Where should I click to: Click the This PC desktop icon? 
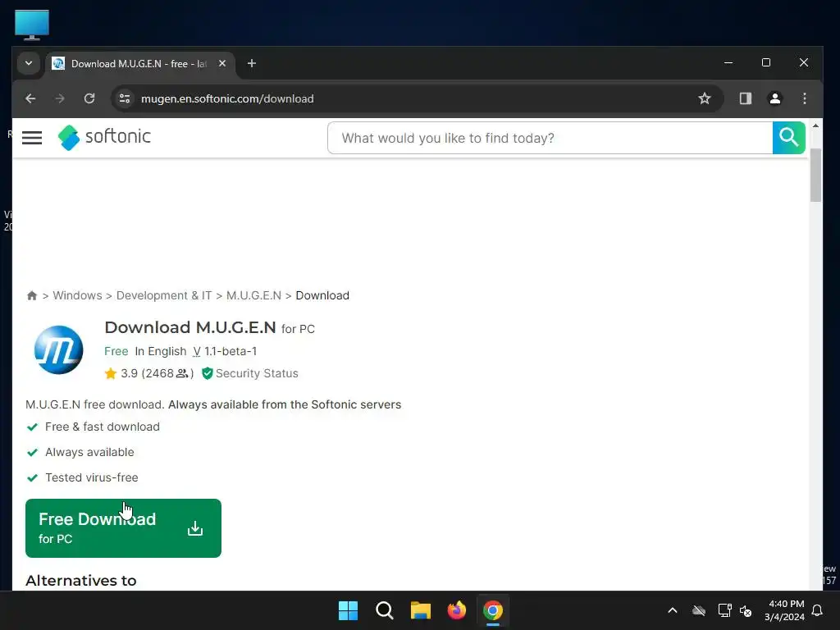32,25
